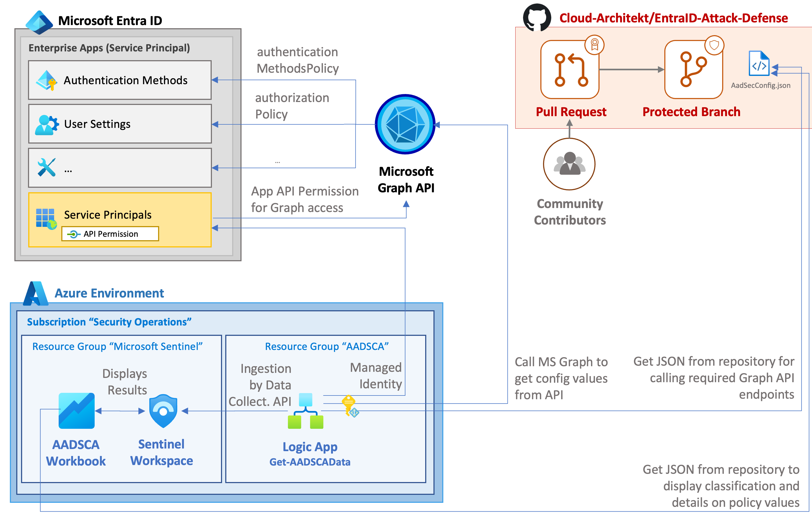The image size is (812, 514).
Task: Select the Authentication Methods box
Action: pos(120,80)
